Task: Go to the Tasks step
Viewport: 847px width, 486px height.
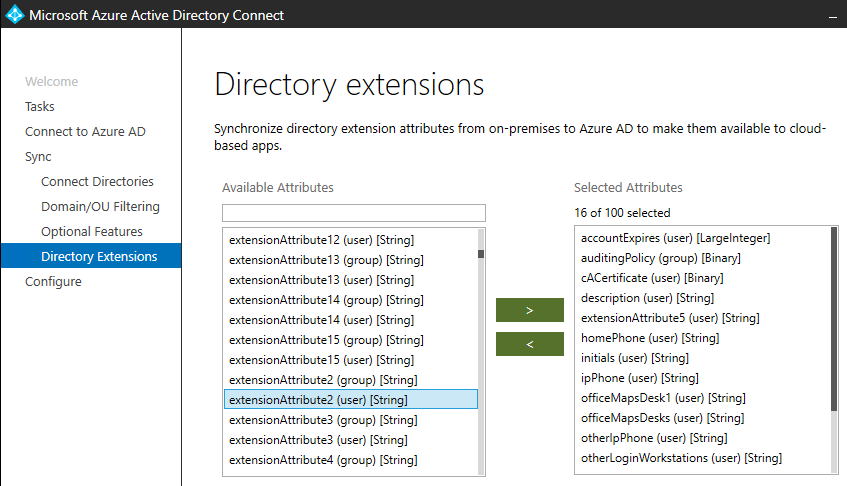Action: (x=39, y=106)
